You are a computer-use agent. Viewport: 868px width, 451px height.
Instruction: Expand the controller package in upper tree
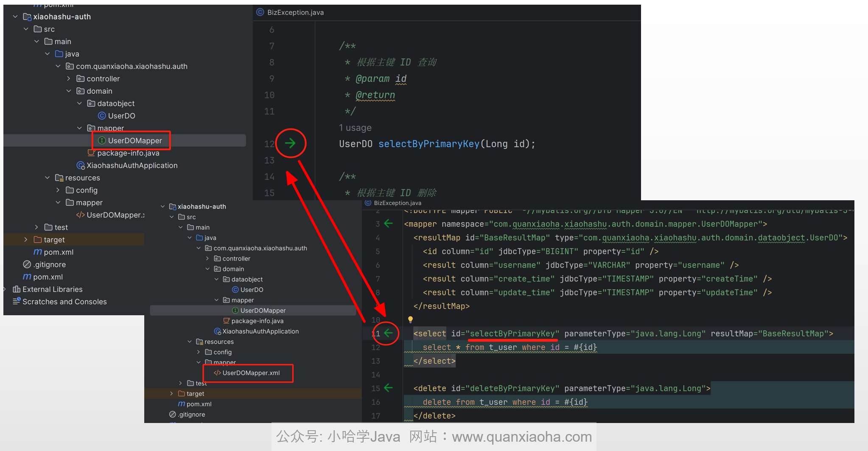pyautogui.click(x=69, y=78)
